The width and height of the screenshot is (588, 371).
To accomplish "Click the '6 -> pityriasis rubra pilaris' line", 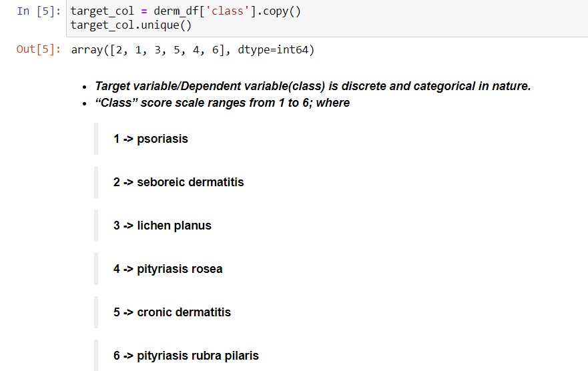I will 186,356.
